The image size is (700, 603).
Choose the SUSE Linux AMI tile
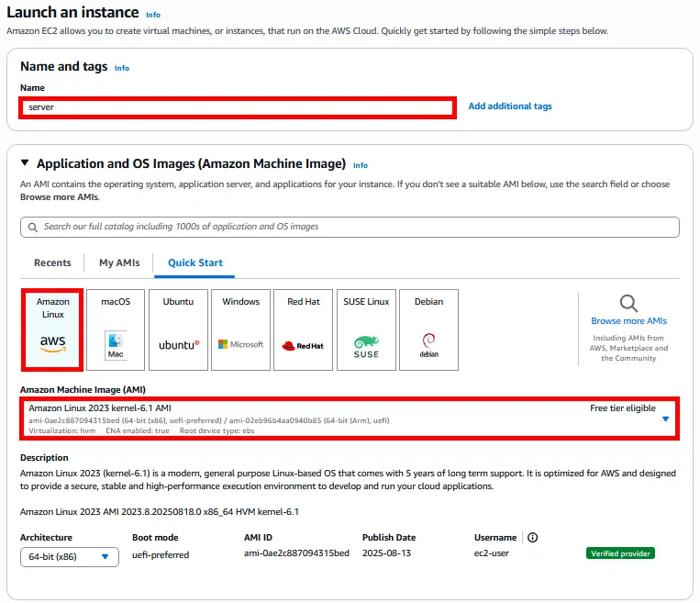(x=366, y=329)
